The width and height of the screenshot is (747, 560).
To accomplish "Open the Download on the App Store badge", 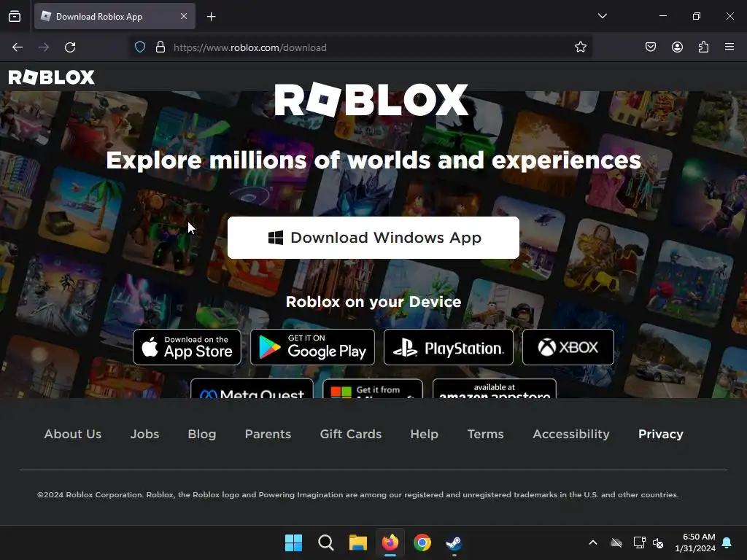I will [187, 347].
